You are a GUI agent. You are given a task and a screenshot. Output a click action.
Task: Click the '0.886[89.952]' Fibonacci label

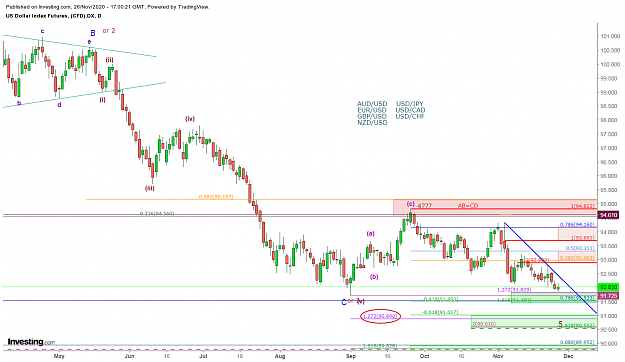tap(577, 342)
